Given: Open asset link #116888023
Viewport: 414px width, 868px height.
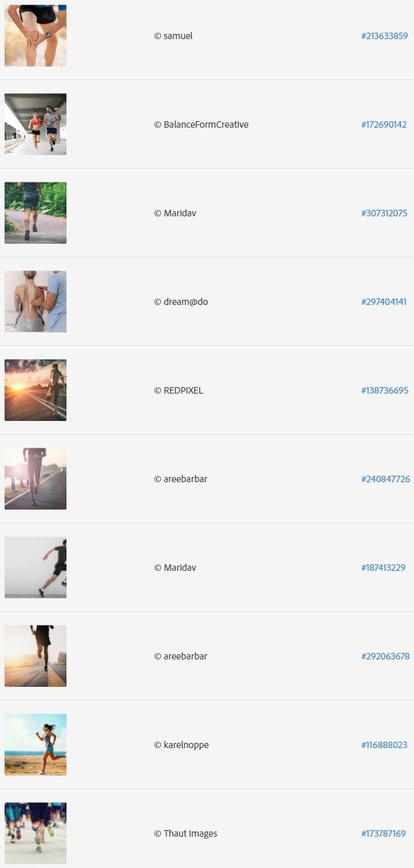Looking at the screenshot, I should pyautogui.click(x=384, y=745).
